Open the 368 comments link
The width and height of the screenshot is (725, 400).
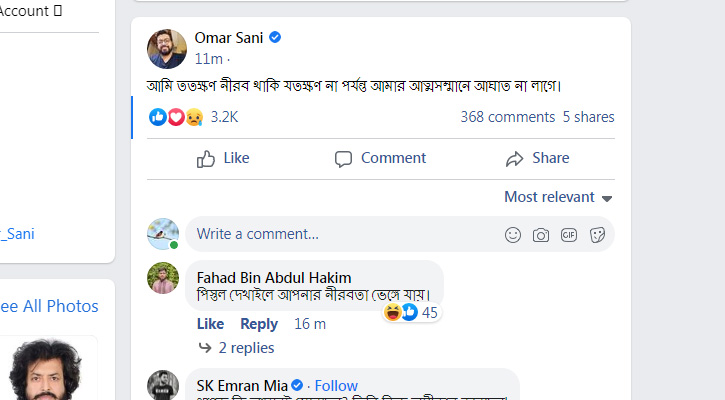pos(507,117)
